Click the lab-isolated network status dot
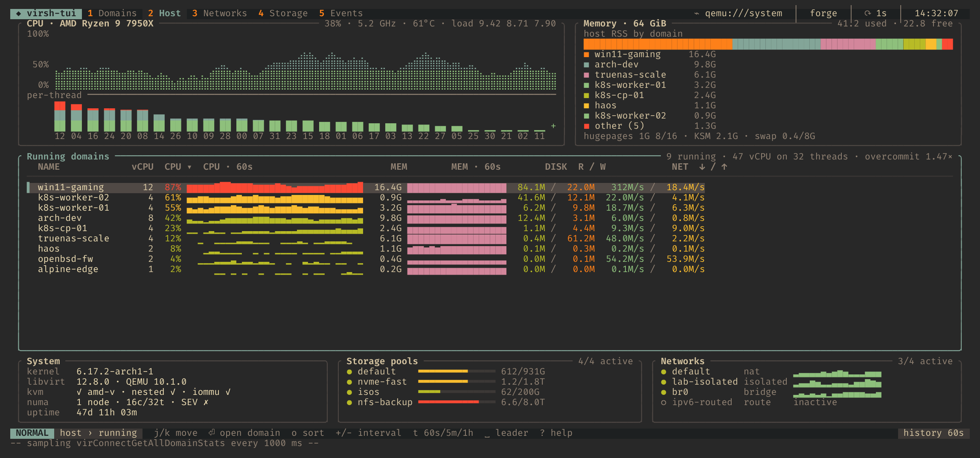 click(x=663, y=382)
